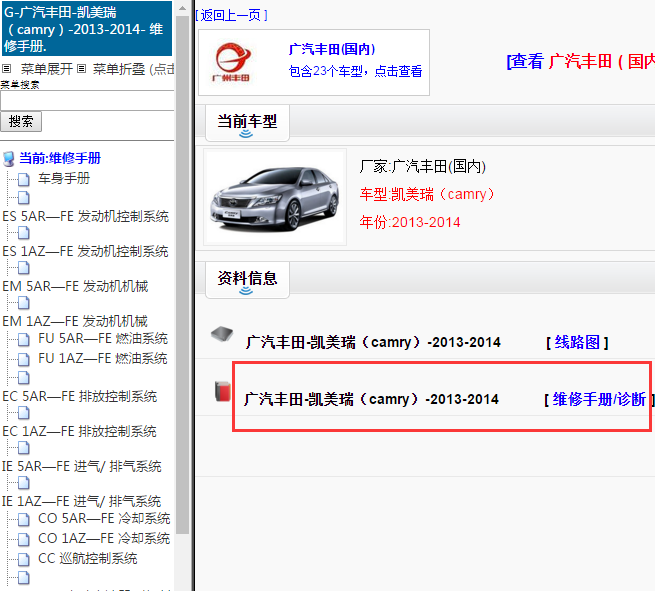The image size is (655, 591).
Task: Click the 菜单展开 expand-all icon
Action: pos(7,68)
